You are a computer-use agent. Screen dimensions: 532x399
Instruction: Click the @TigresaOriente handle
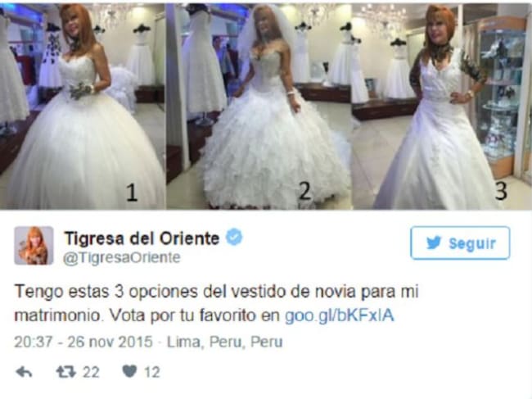tap(122, 258)
